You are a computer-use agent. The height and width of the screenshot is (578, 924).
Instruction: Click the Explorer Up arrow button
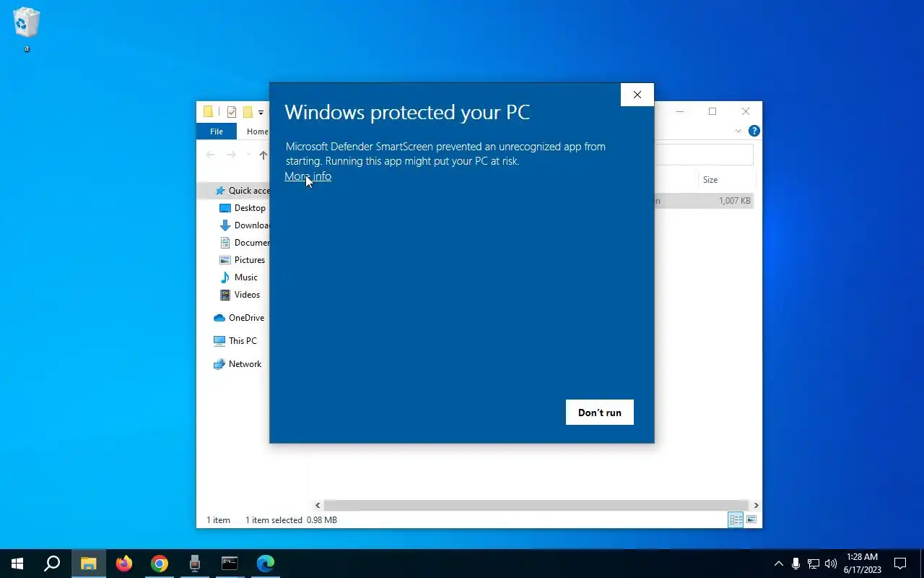(x=263, y=155)
